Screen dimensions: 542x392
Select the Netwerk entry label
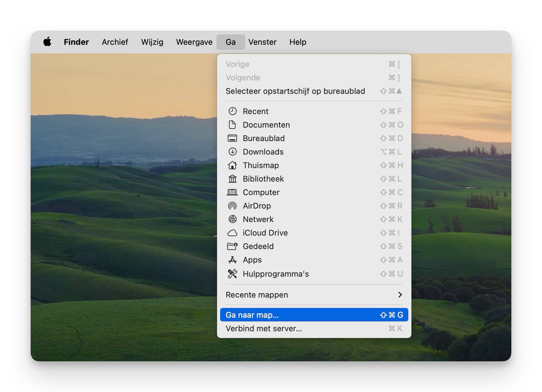click(258, 219)
